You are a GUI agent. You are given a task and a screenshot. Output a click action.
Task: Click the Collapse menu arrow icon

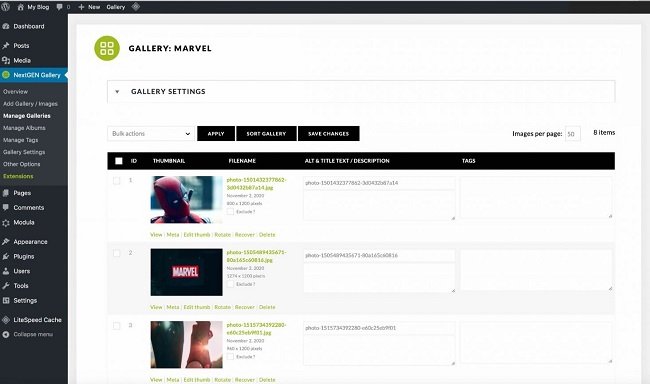point(6,334)
